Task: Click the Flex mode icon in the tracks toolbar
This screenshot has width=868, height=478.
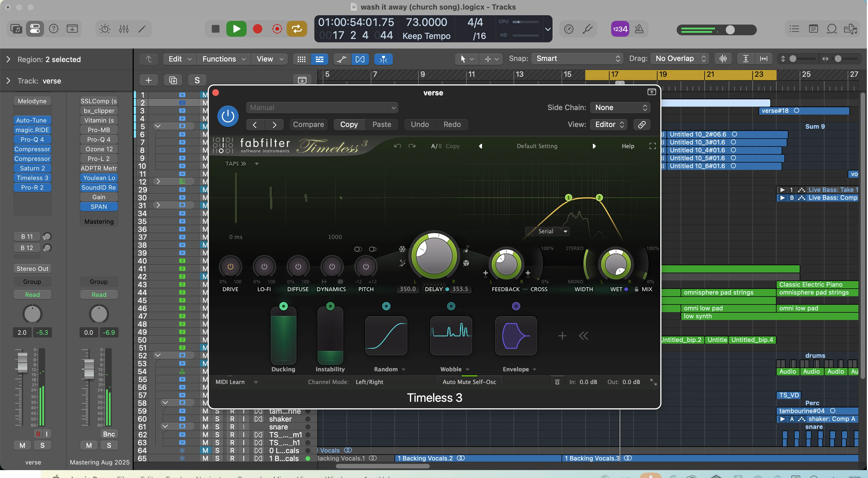Action: pyautogui.click(x=360, y=59)
